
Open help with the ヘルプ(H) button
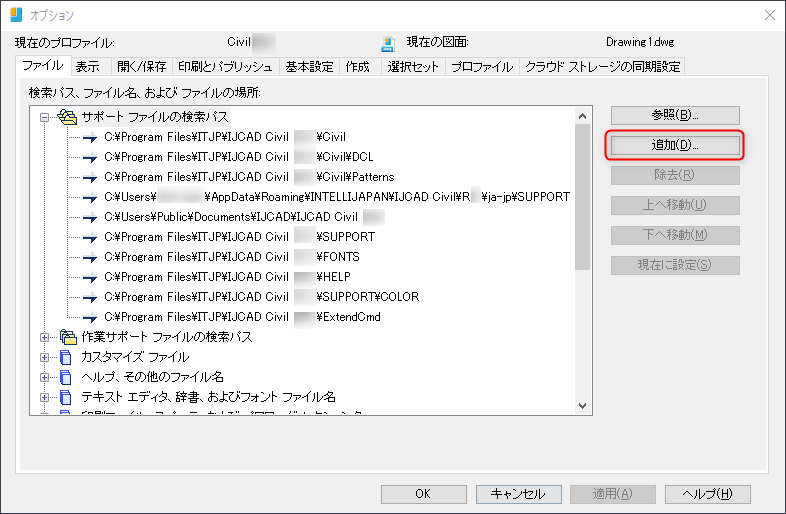pyautogui.click(x=707, y=494)
